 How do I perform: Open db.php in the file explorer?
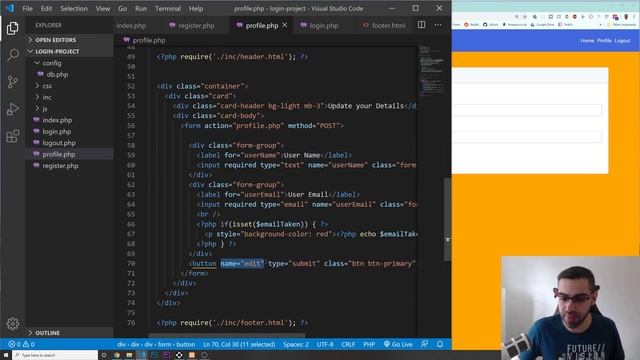click(x=57, y=74)
